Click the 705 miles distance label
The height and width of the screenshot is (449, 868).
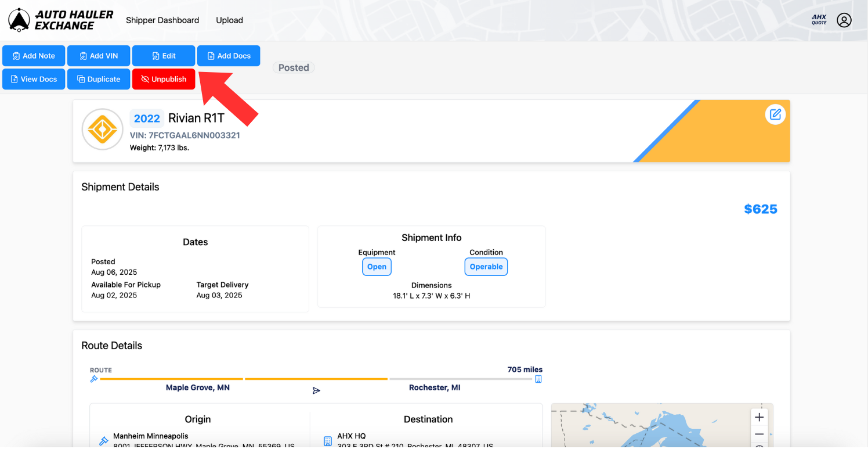525,369
